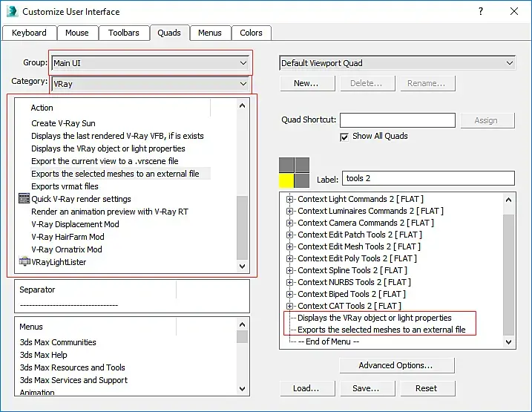Select the yellow quad square
532x412 pixels.
[x=286, y=180]
